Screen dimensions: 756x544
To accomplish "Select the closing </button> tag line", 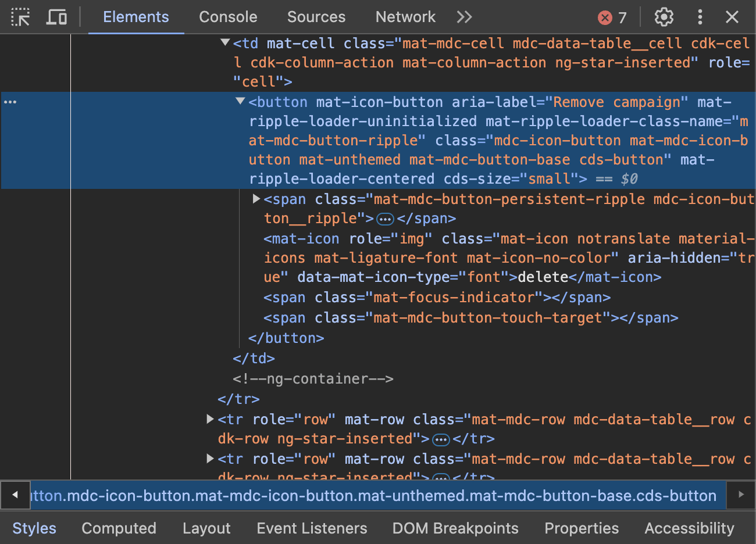I will point(286,338).
